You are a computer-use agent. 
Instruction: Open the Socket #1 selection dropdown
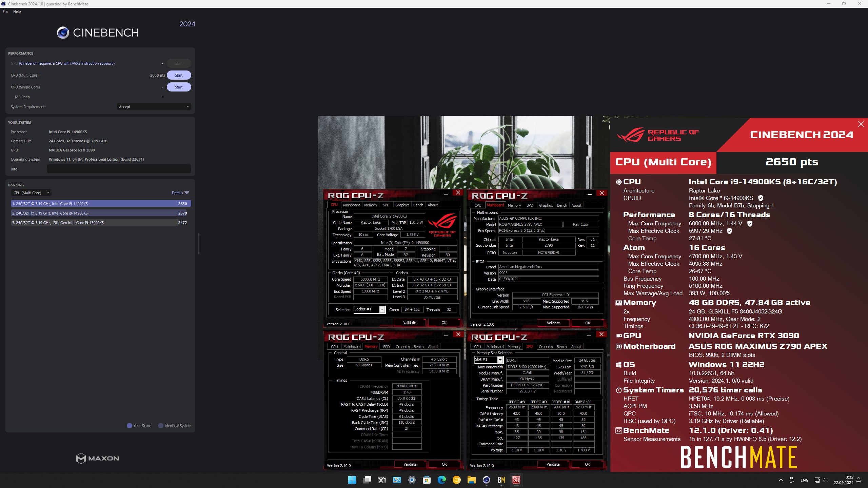[x=370, y=309]
